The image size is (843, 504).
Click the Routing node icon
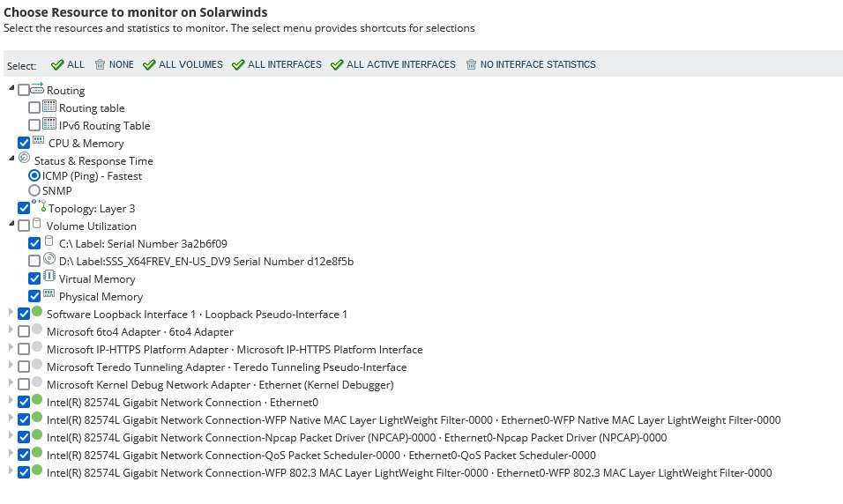(37, 88)
